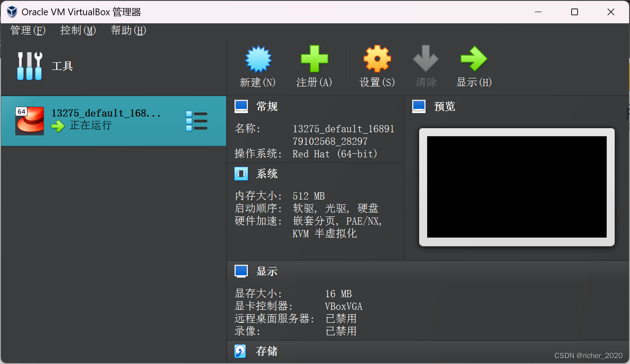Click the VirtualBox title bar logo
630x364 pixels.
(12, 12)
